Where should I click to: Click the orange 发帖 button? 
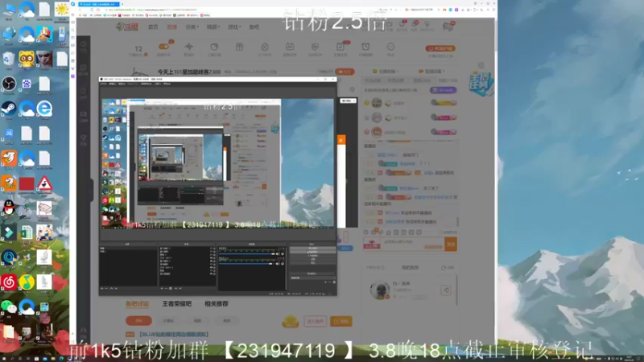[341, 321]
